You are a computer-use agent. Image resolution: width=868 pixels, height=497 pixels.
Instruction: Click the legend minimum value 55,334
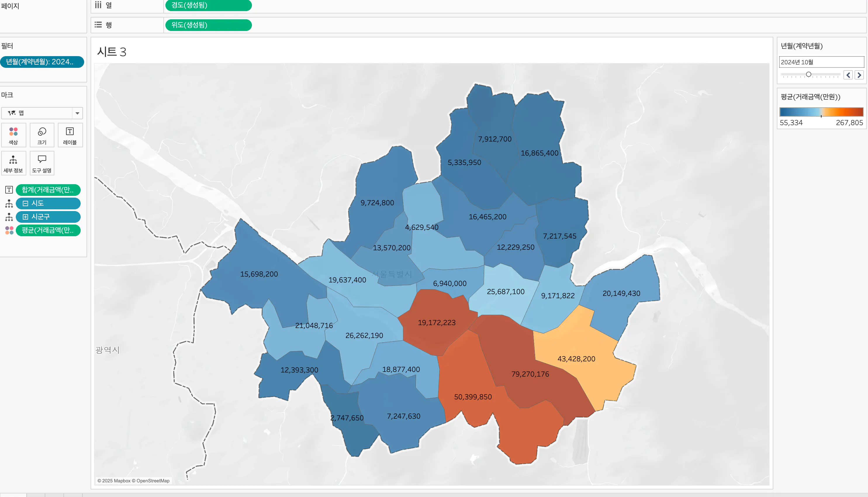pos(791,122)
